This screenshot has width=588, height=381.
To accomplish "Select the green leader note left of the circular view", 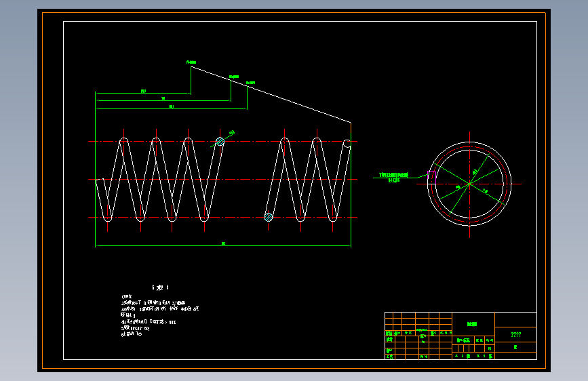I will 394,178.
